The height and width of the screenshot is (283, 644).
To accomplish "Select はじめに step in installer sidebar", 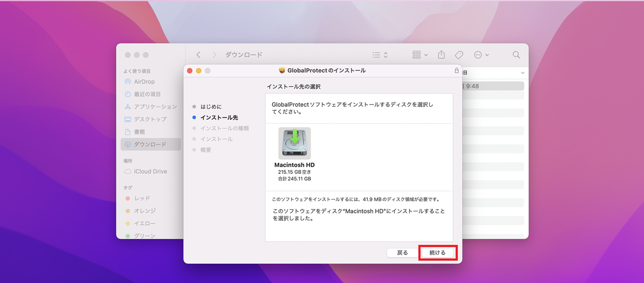I will (x=211, y=107).
